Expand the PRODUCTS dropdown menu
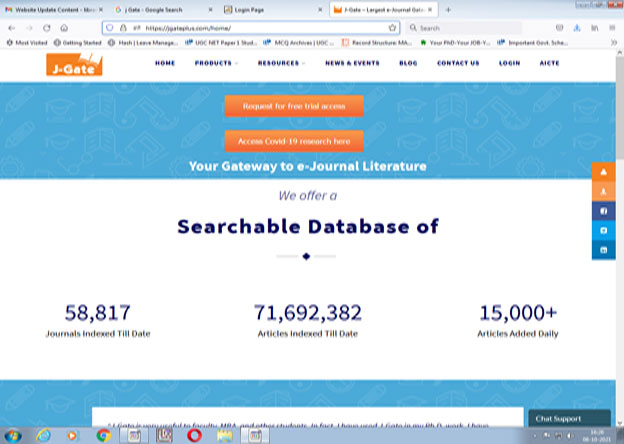The width and height of the screenshot is (624, 444). (216, 63)
